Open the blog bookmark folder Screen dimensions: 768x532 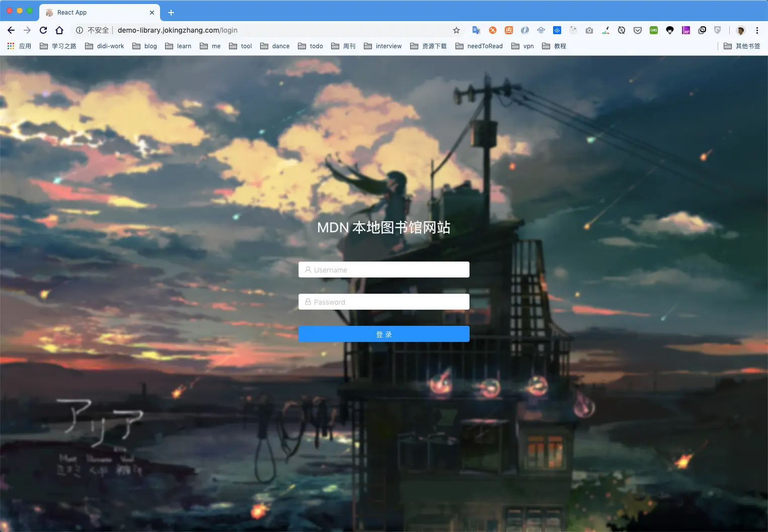144,46
